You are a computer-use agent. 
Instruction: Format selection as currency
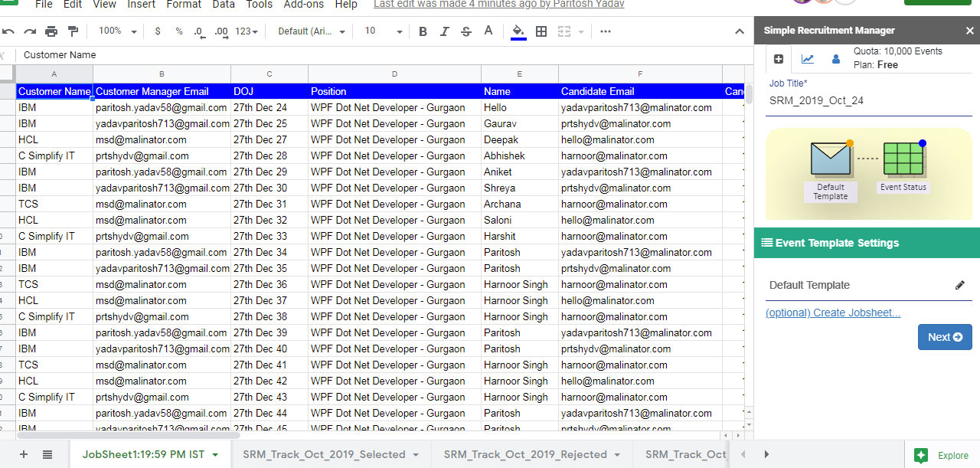[158, 31]
